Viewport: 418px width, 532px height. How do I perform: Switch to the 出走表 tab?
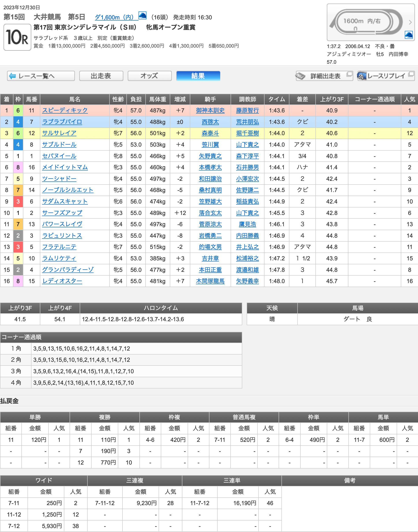tap(101, 76)
